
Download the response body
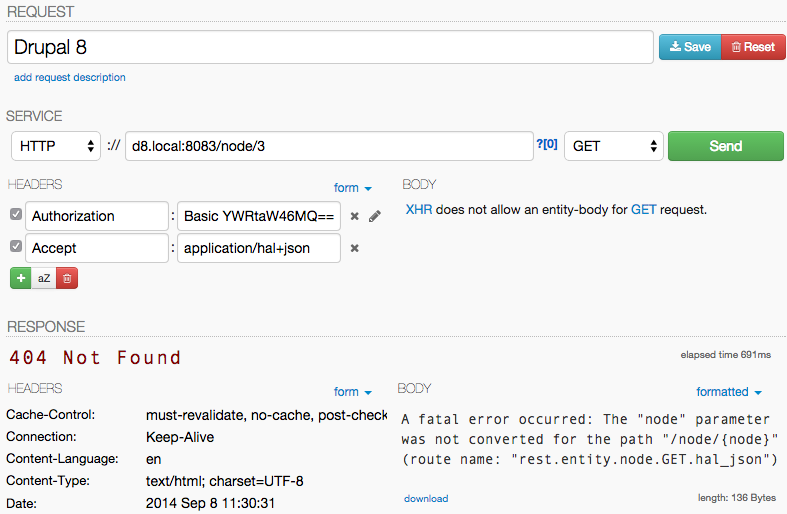pos(426,498)
